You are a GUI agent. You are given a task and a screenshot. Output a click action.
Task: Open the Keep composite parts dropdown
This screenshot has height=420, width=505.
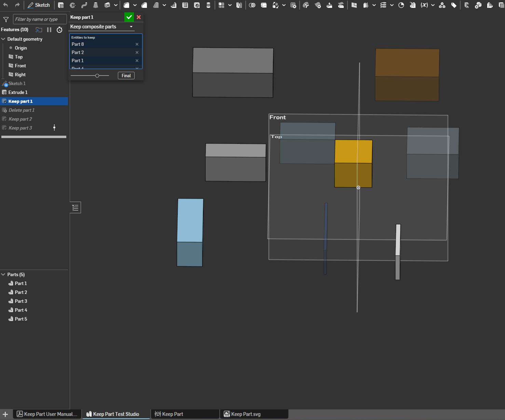(101, 27)
